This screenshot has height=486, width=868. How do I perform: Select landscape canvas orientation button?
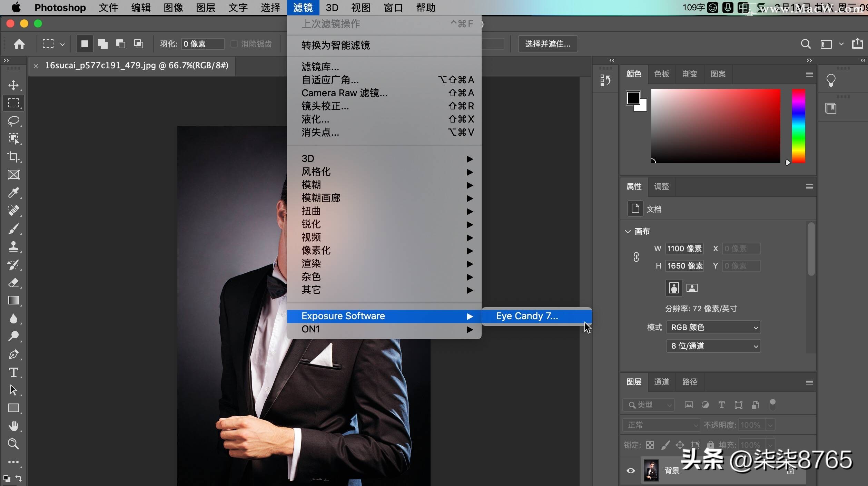tap(692, 288)
